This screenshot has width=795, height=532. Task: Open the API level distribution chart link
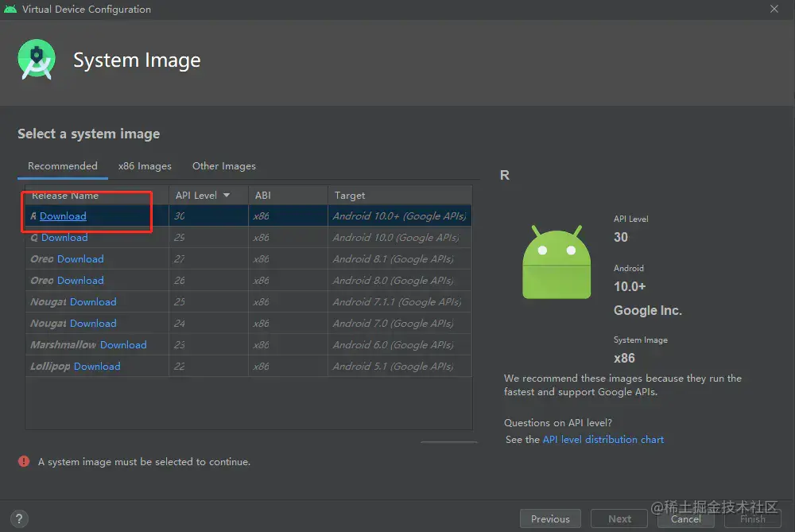(603, 439)
